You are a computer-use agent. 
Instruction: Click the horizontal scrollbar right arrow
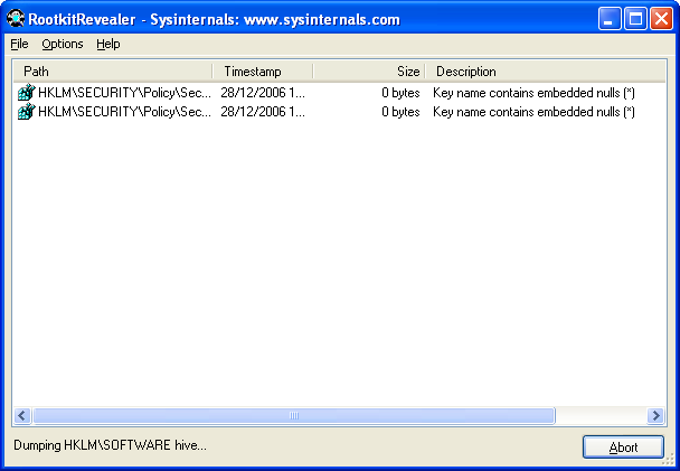[x=656, y=416]
